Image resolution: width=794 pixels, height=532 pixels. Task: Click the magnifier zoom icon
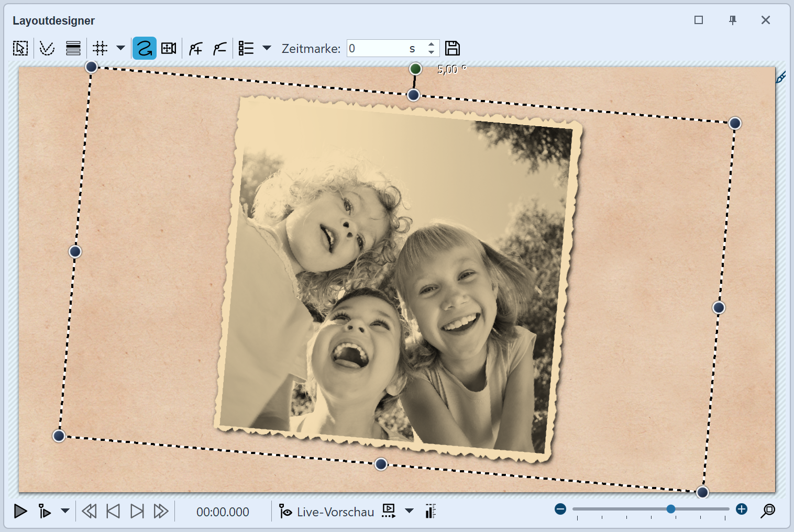pyautogui.click(x=768, y=511)
